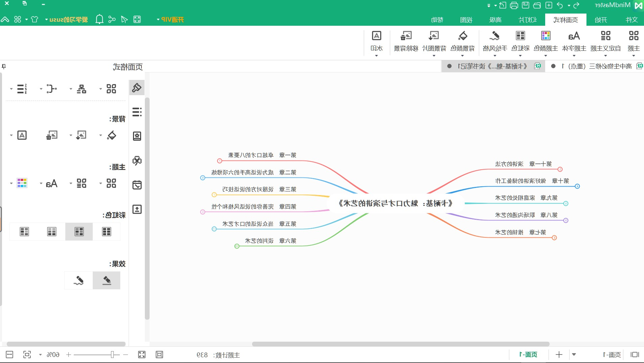Click the theme font Aa icon in panel
The width and height of the screenshot is (644, 363).
point(52,183)
